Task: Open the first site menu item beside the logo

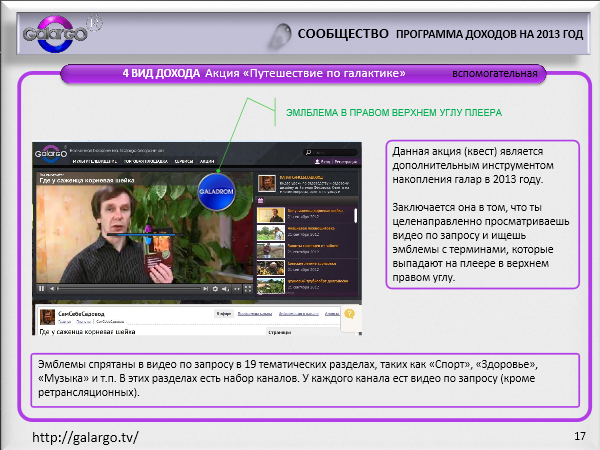Action: [95, 161]
